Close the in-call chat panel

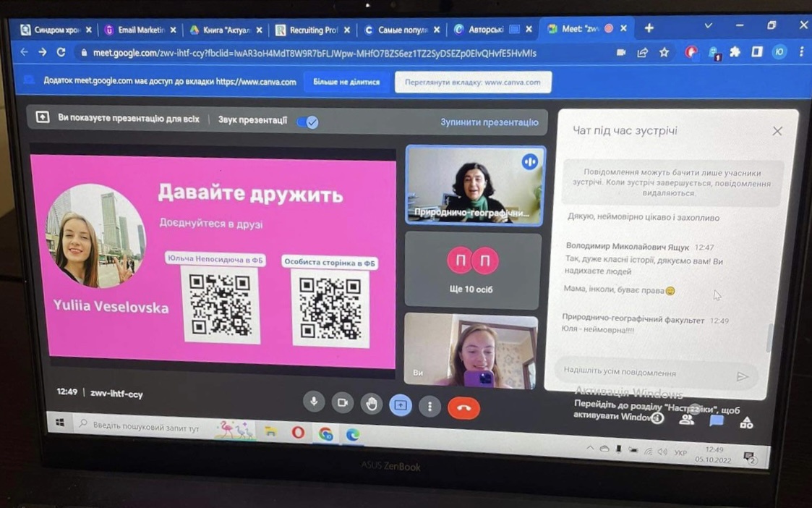pyautogui.click(x=777, y=131)
